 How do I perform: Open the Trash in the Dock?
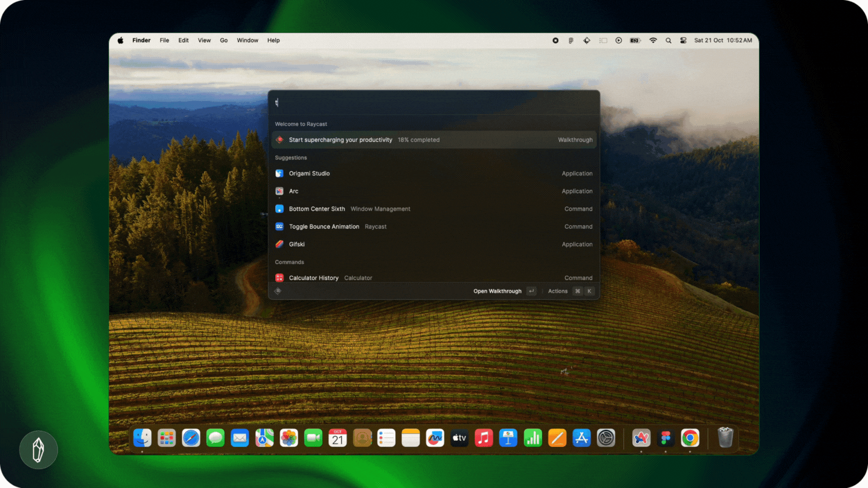tap(726, 438)
